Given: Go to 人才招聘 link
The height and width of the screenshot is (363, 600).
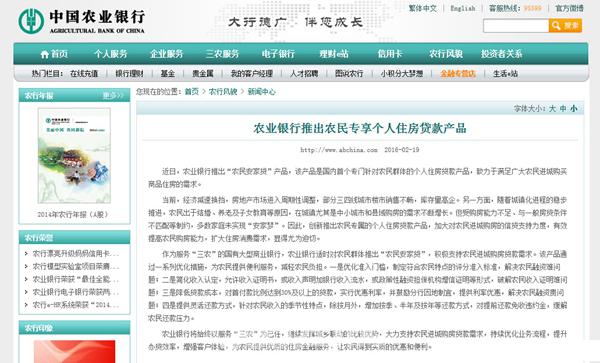Looking at the screenshot, I should coord(304,73).
